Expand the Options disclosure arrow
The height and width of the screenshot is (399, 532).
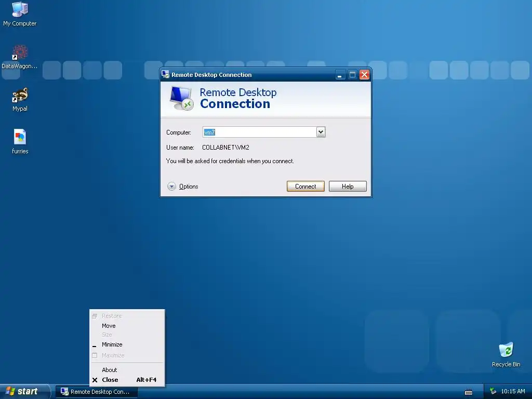point(171,187)
